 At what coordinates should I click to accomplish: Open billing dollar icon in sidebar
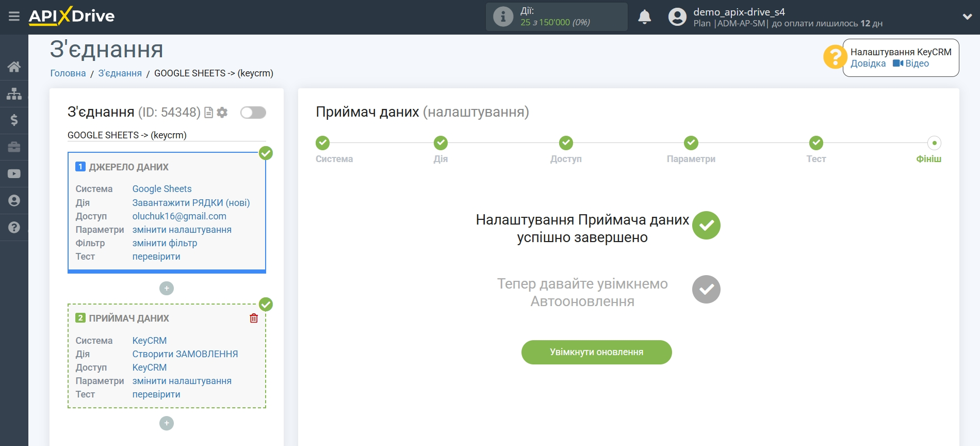tap(14, 120)
